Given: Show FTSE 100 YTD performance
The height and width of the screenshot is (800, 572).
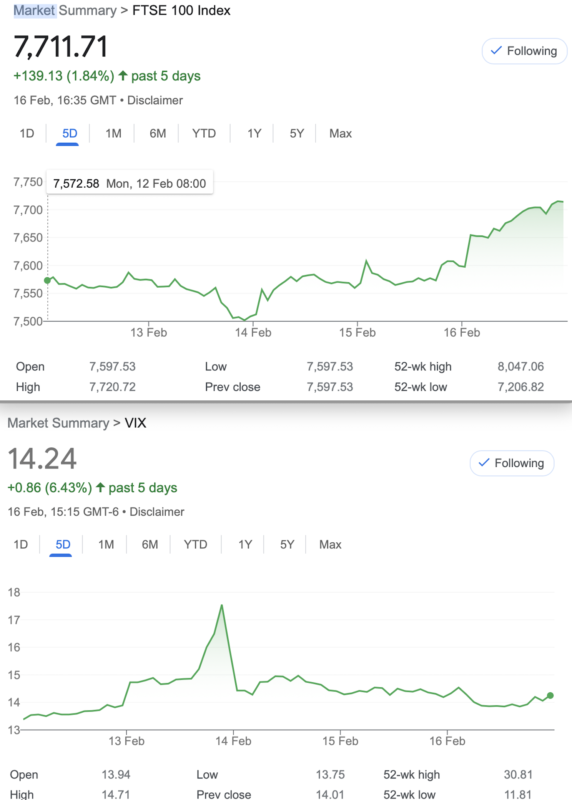Looking at the screenshot, I should (x=204, y=134).
